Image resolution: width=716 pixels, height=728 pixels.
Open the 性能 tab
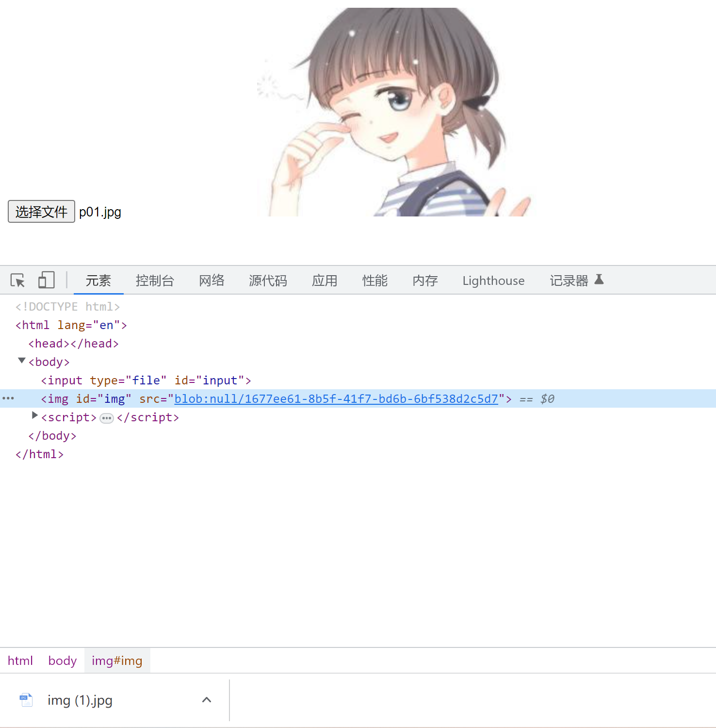[x=375, y=281]
